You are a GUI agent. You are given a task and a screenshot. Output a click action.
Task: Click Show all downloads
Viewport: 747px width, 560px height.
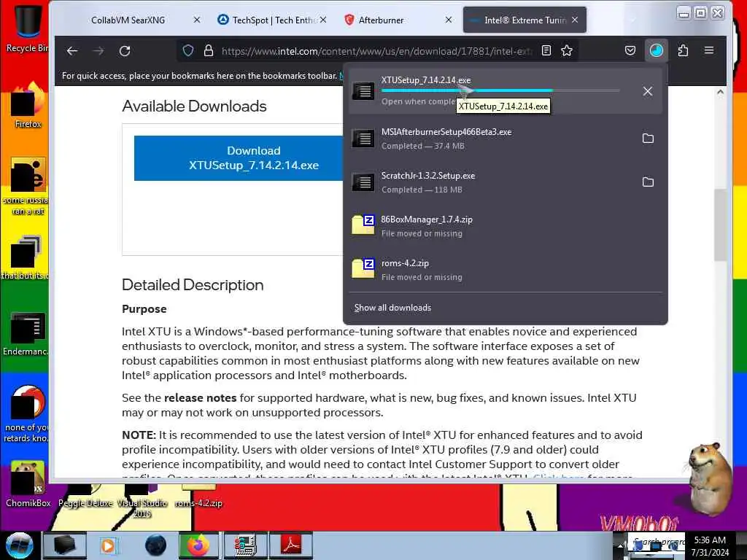click(x=392, y=308)
